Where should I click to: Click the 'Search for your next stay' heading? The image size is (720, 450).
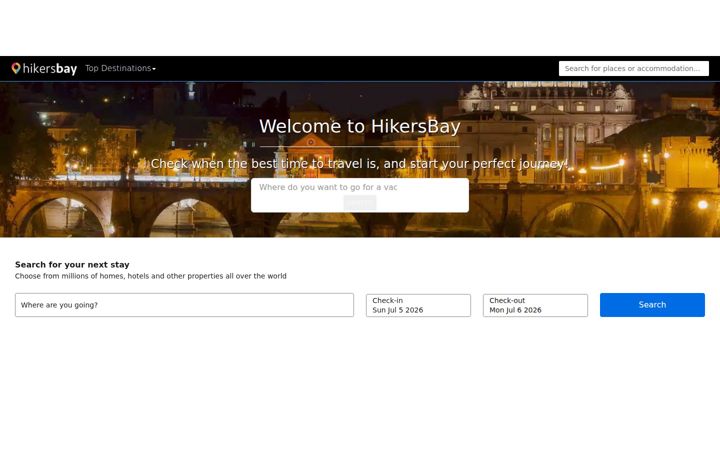coord(72,264)
